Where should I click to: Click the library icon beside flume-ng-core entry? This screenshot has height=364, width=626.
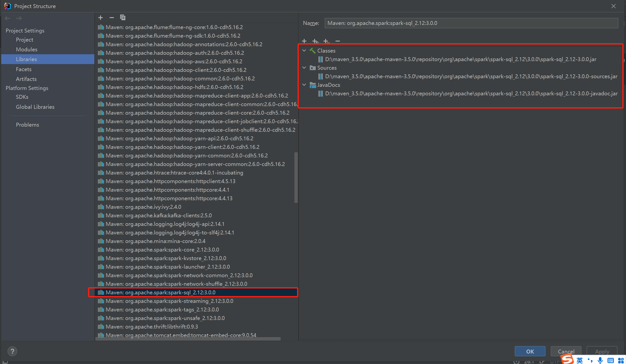101,27
